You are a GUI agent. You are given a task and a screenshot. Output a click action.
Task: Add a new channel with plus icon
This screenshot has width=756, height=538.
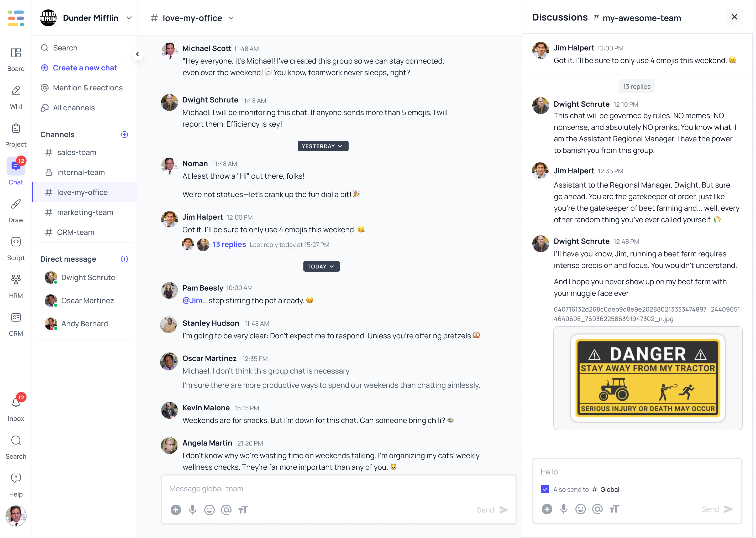pos(124,134)
